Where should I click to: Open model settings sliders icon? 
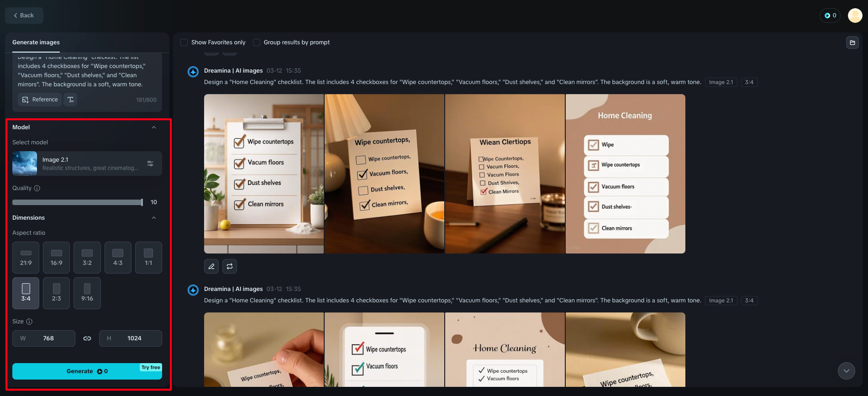tap(150, 164)
